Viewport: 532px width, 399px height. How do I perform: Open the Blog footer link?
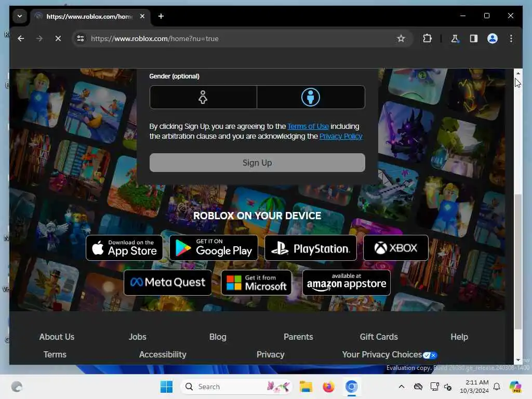click(x=218, y=337)
